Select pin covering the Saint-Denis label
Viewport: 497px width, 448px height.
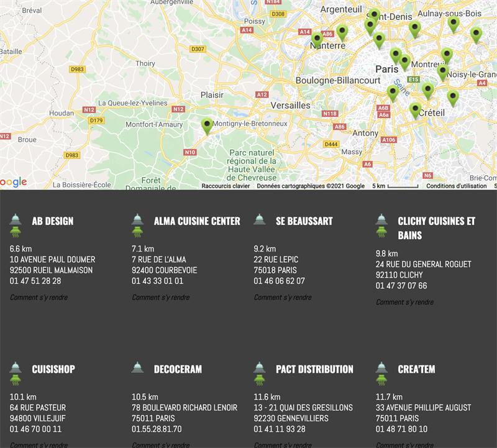tap(375, 17)
